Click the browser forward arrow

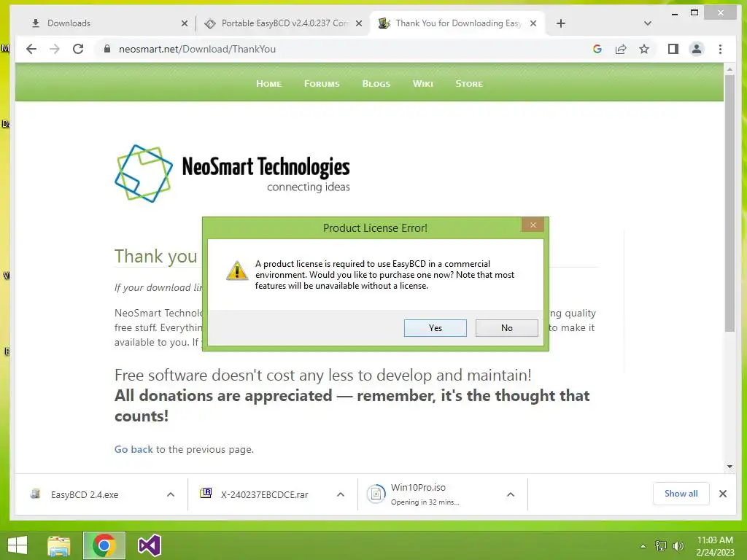coord(55,49)
